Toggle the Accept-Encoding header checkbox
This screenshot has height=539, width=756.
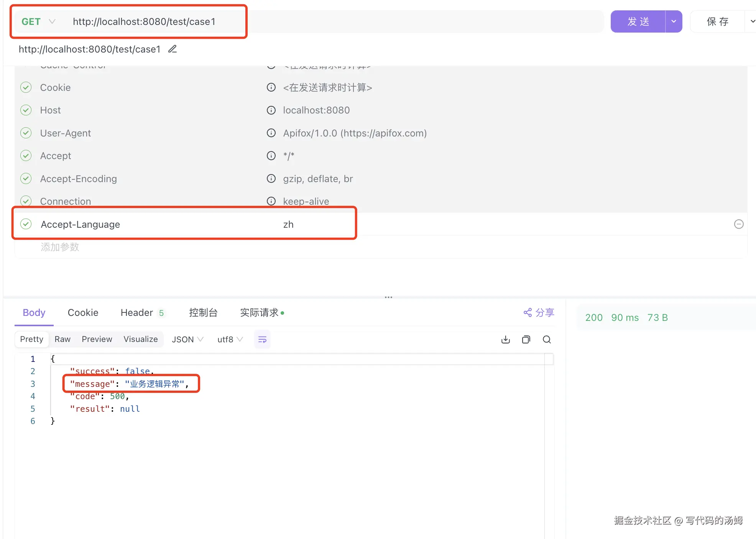point(26,179)
